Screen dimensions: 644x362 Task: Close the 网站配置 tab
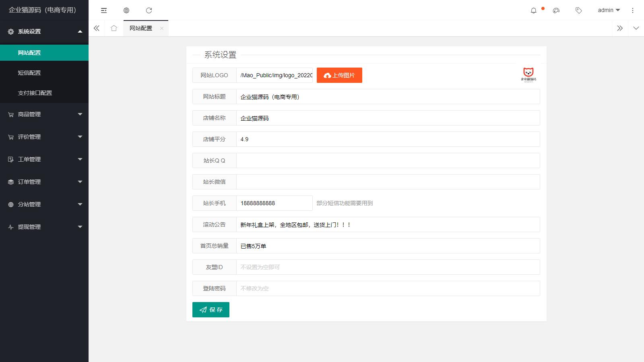162,28
